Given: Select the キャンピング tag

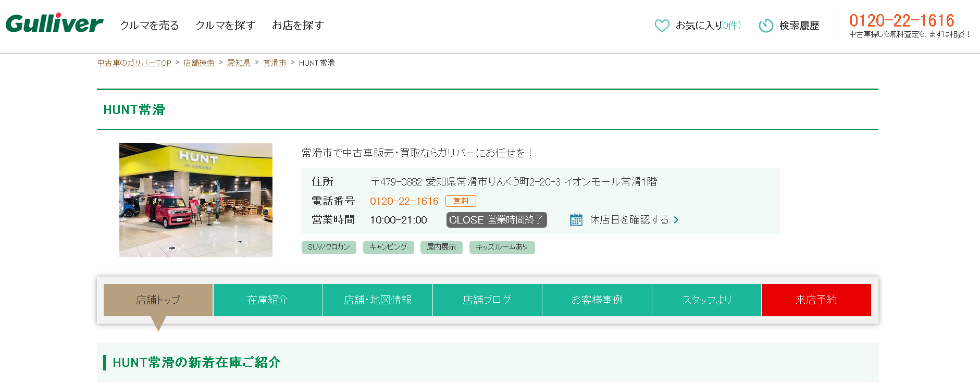Looking at the screenshot, I should (x=388, y=247).
